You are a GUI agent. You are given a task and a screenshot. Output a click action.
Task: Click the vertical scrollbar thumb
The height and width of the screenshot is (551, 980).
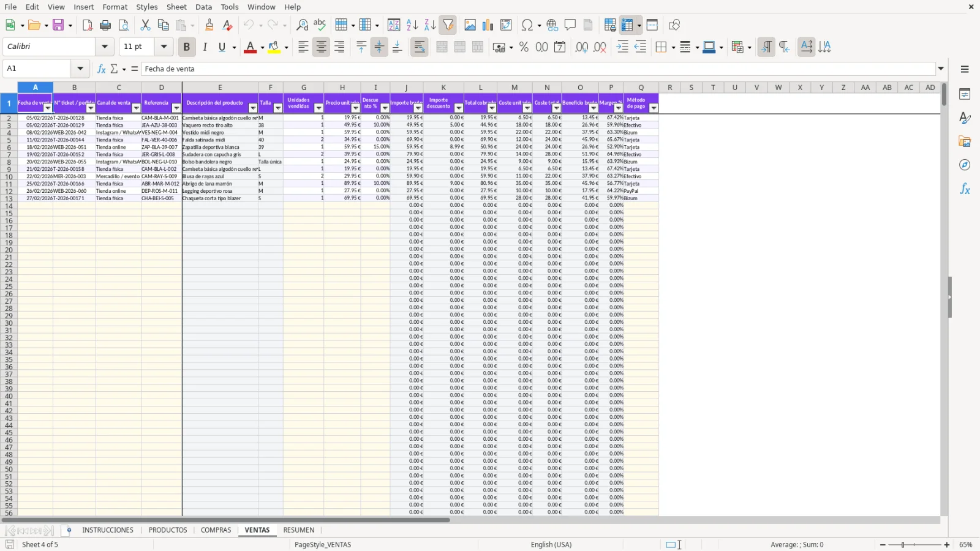point(944,94)
